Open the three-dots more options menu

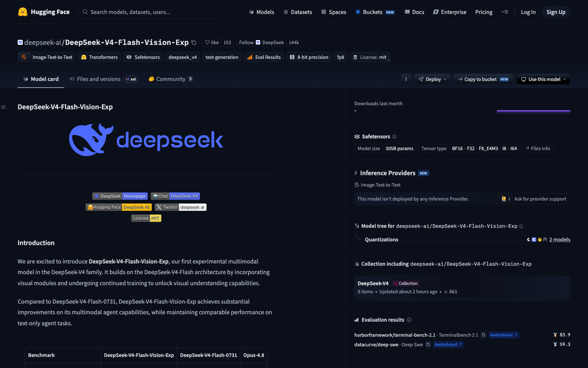tap(406, 79)
